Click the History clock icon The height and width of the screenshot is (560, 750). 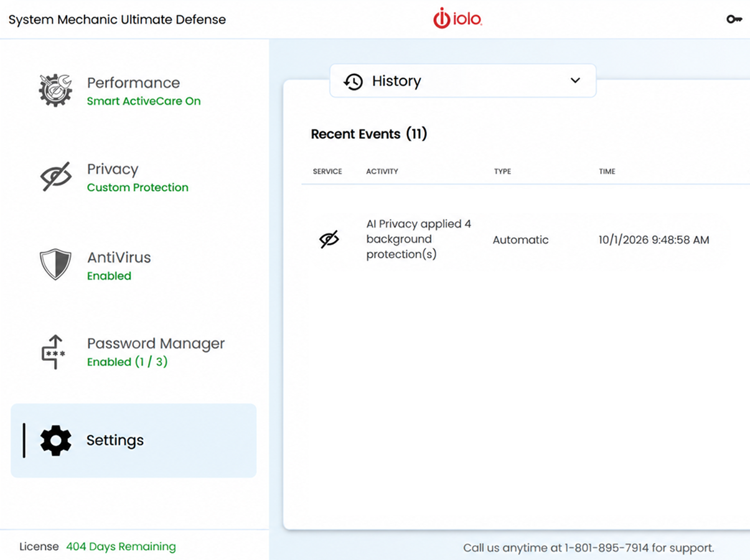354,82
